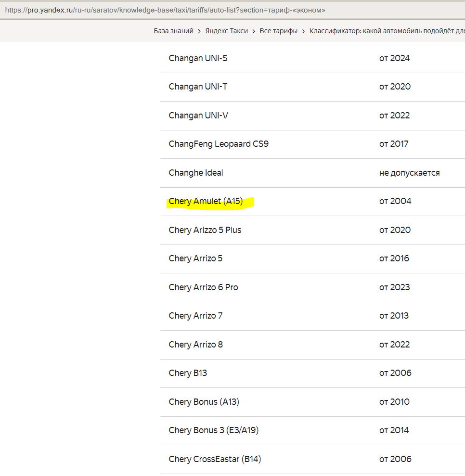465x476 pixels.
Task: Click the Chery Bonus (A13) name
Action: tap(204, 402)
